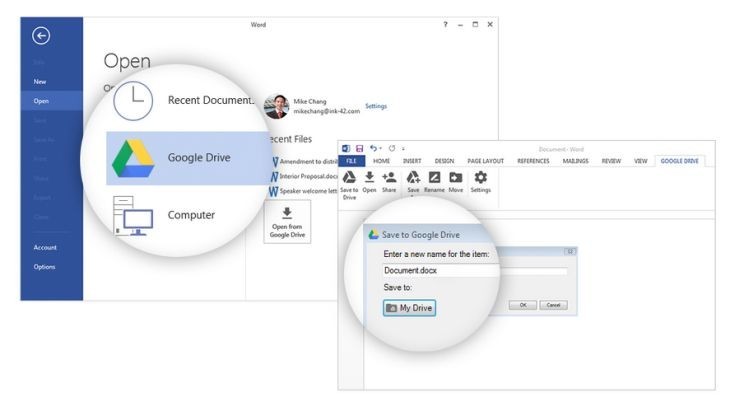Click the Google Drive triangle logo

coord(133,158)
